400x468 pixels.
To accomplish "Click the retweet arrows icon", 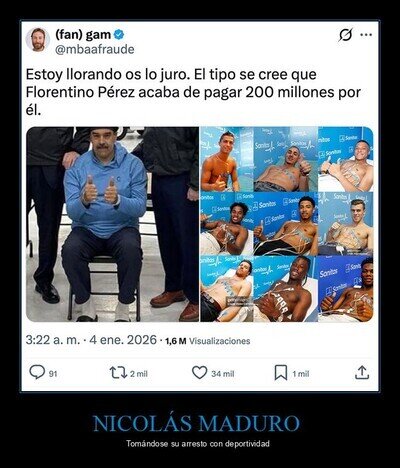I will (118, 373).
